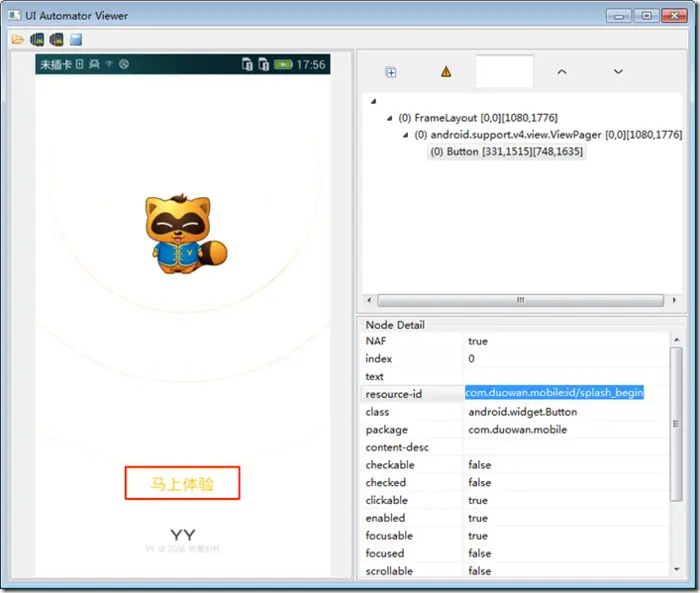Viewport: 700px width, 593px height.
Task: Click the 17:56 clock in phone status bar
Action: point(311,65)
